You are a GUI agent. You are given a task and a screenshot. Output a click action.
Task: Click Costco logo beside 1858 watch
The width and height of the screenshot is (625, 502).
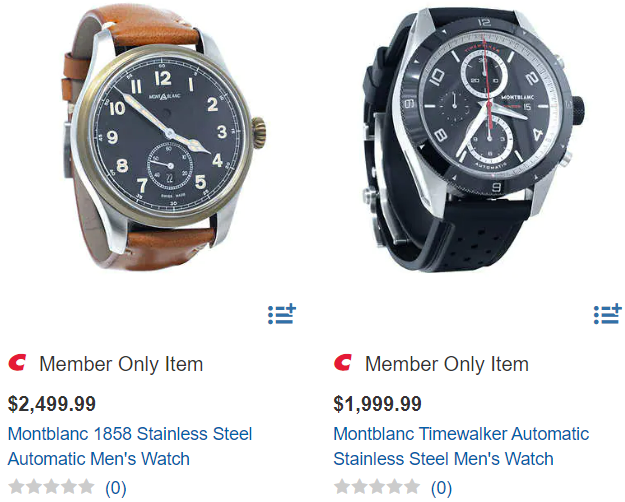pos(17,362)
